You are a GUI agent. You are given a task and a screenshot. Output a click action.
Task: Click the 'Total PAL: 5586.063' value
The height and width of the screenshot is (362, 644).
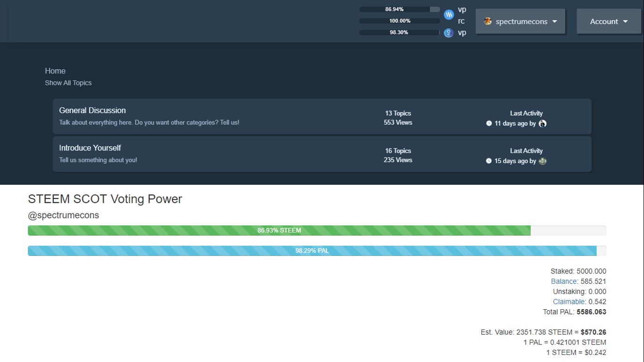pyautogui.click(x=575, y=312)
